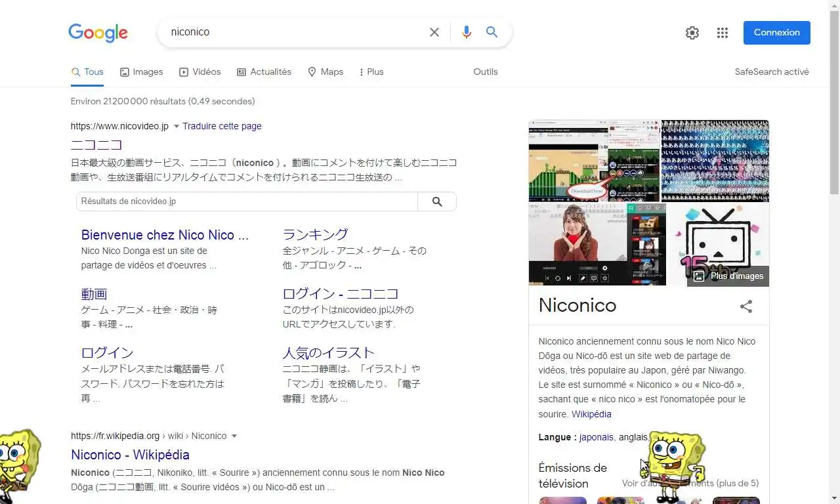Screen dimensions: 840x504
Task: Open the 動画 sitelink
Action: [x=94, y=294]
